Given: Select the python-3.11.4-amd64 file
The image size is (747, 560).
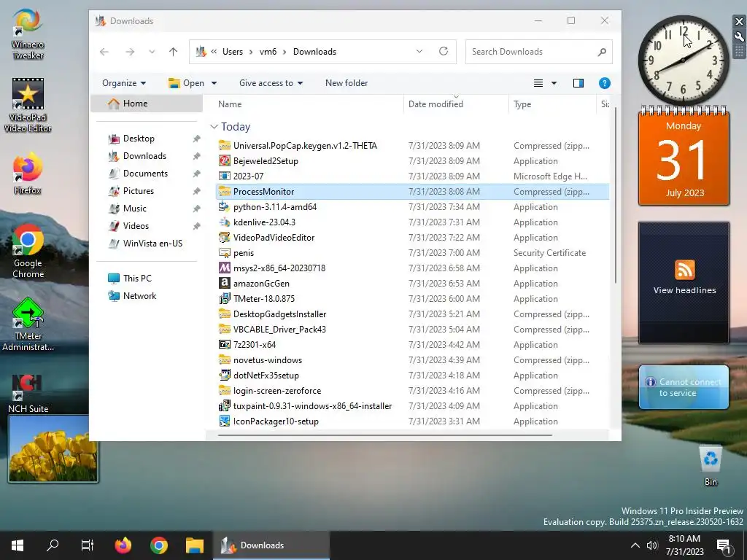Looking at the screenshot, I should tap(413, 206).
